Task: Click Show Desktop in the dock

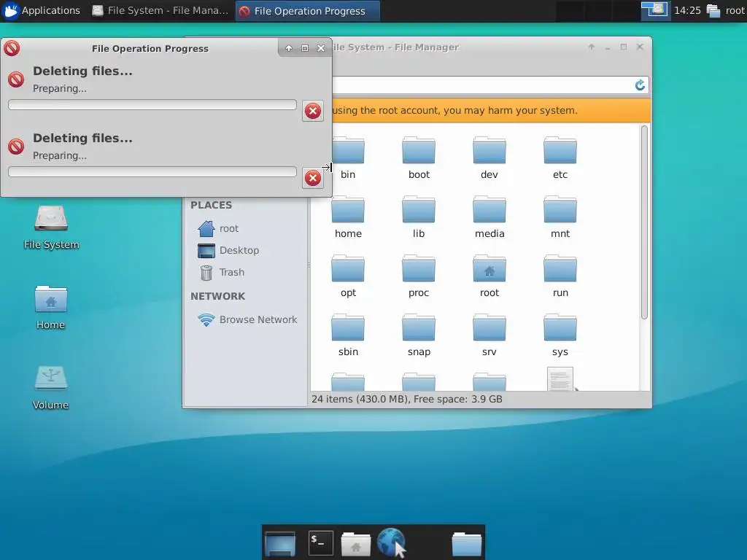Action: [x=279, y=543]
